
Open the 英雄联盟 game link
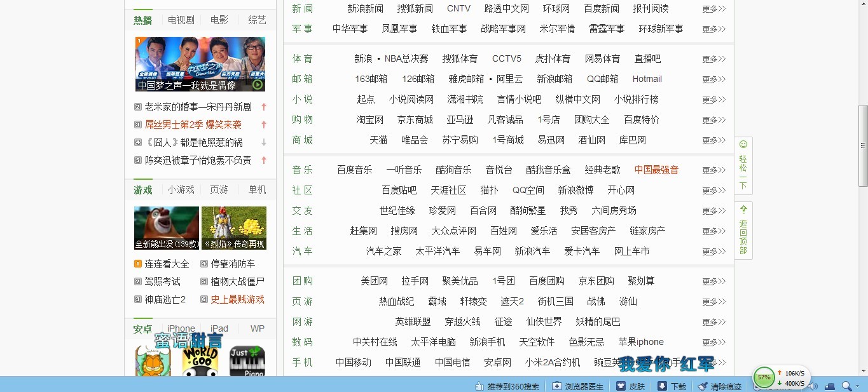(413, 321)
